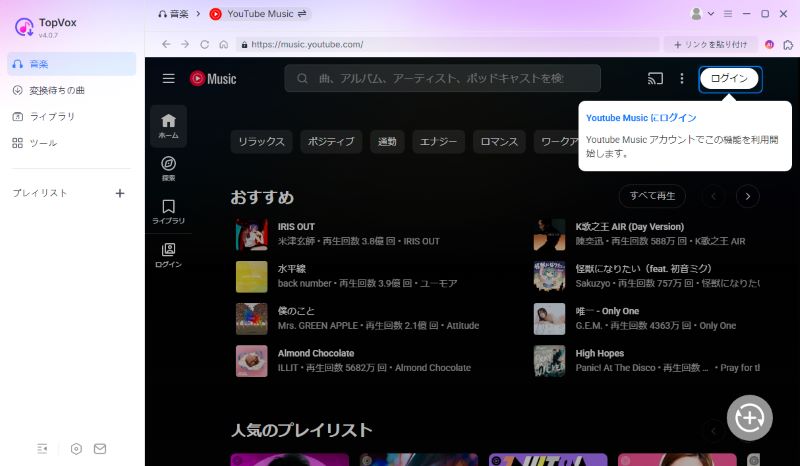Play IRIS OUT song thumbnail

pyautogui.click(x=252, y=234)
